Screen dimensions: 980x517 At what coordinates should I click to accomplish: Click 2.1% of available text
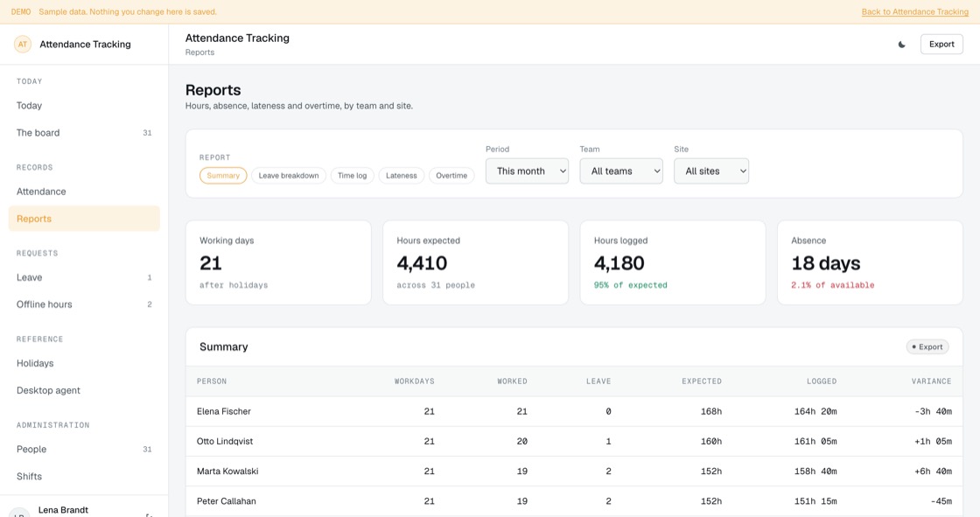(x=832, y=285)
